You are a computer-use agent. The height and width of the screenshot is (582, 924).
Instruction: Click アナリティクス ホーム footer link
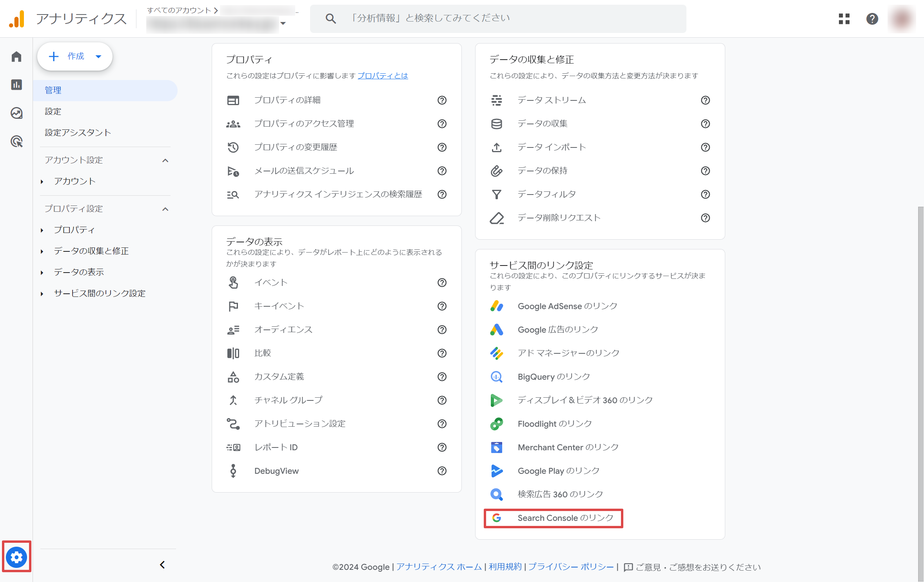coord(439,567)
